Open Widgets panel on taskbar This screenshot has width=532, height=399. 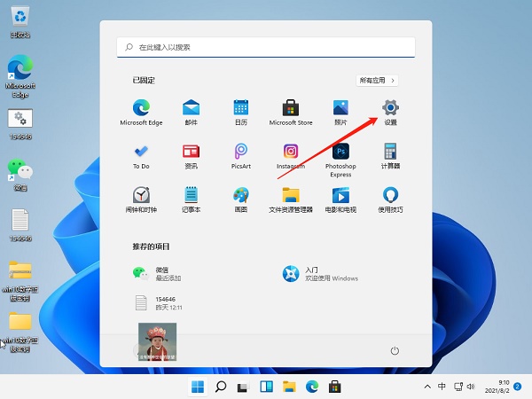pos(266,387)
